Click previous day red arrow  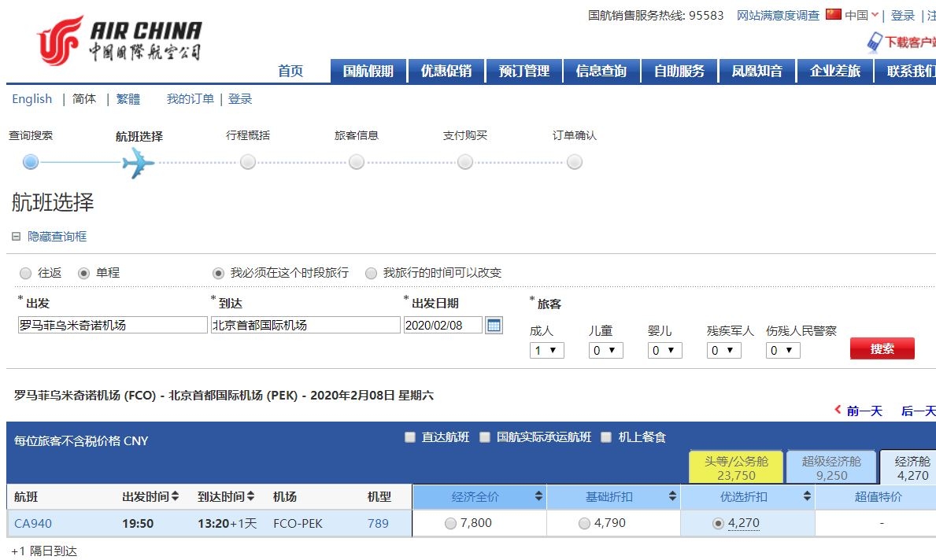tap(838, 411)
